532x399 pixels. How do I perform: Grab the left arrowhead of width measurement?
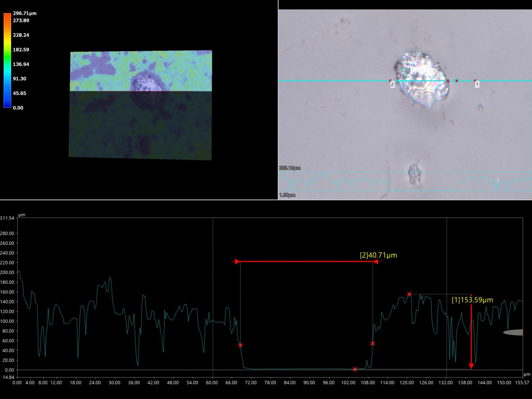(x=237, y=261)
